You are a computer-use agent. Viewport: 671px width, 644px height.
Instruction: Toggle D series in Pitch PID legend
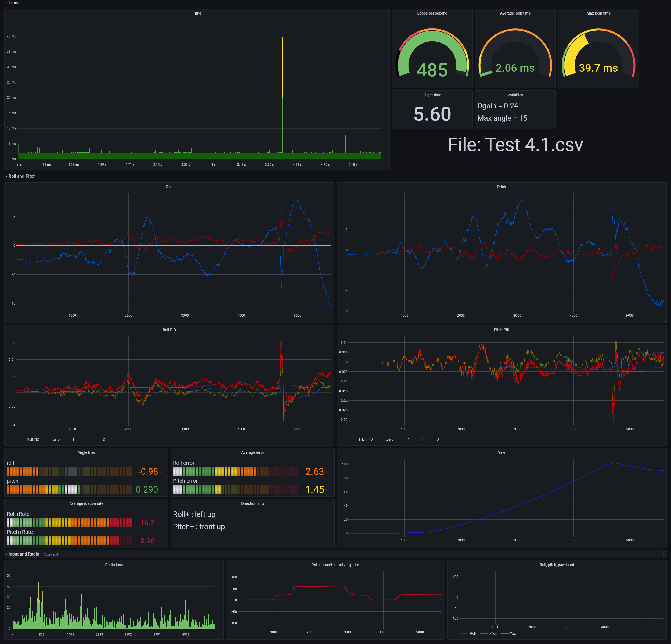coord(437,439)
